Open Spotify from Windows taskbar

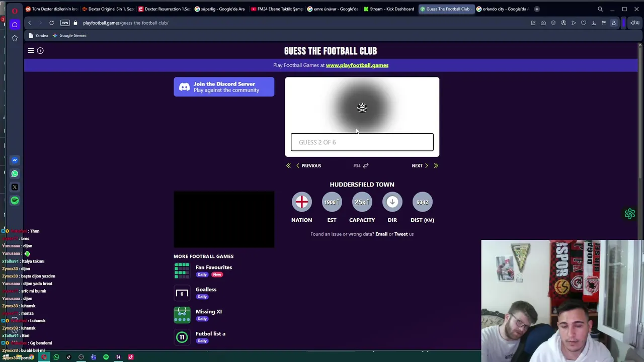click(x=106, y=357)
